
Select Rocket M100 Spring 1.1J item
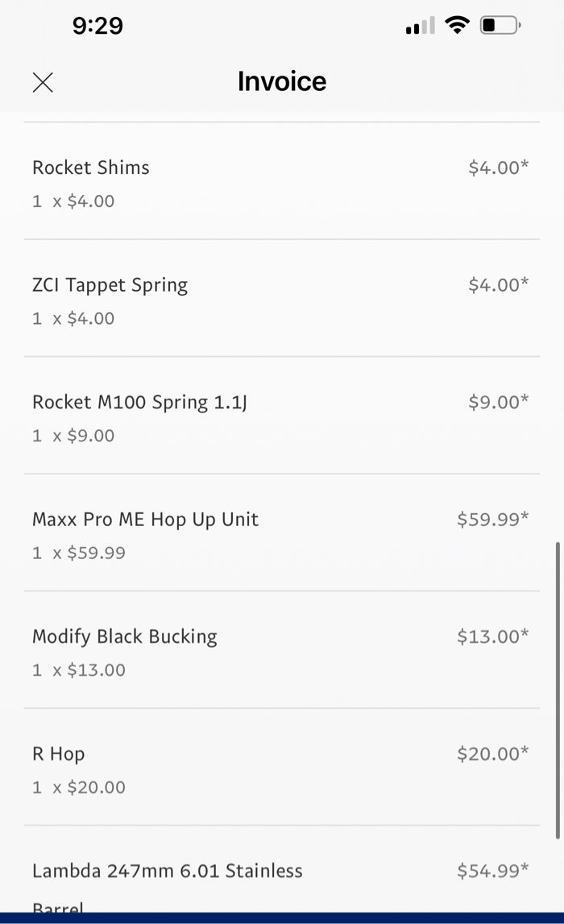click(x=139, y=402)
